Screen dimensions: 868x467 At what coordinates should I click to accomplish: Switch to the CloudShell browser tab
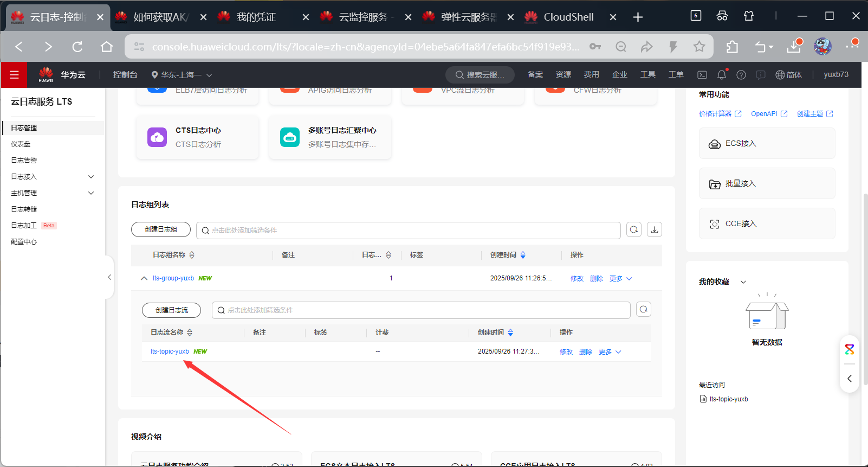click(570, 17)
